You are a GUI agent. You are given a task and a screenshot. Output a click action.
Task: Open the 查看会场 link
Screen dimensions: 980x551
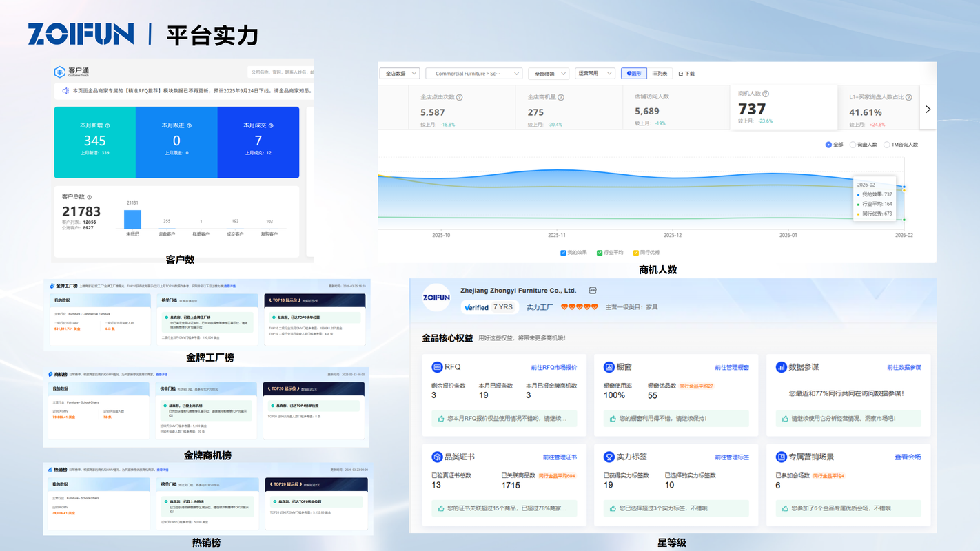[908, 457]
